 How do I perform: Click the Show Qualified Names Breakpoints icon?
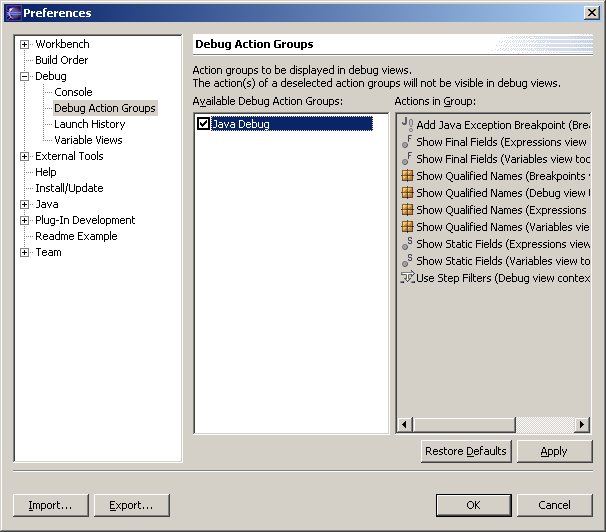pos(407,176)
